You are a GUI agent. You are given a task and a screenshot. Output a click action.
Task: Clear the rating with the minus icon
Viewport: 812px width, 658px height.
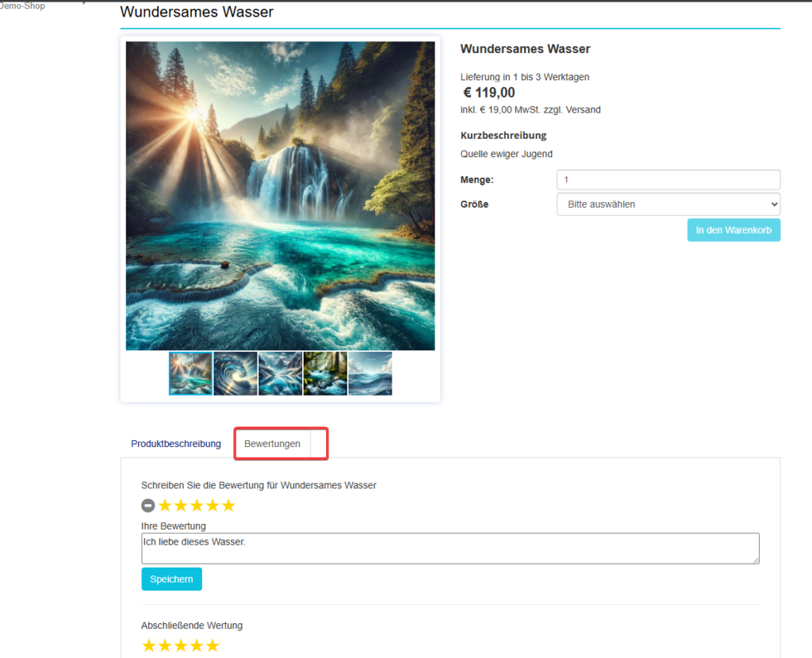[148, 505]
